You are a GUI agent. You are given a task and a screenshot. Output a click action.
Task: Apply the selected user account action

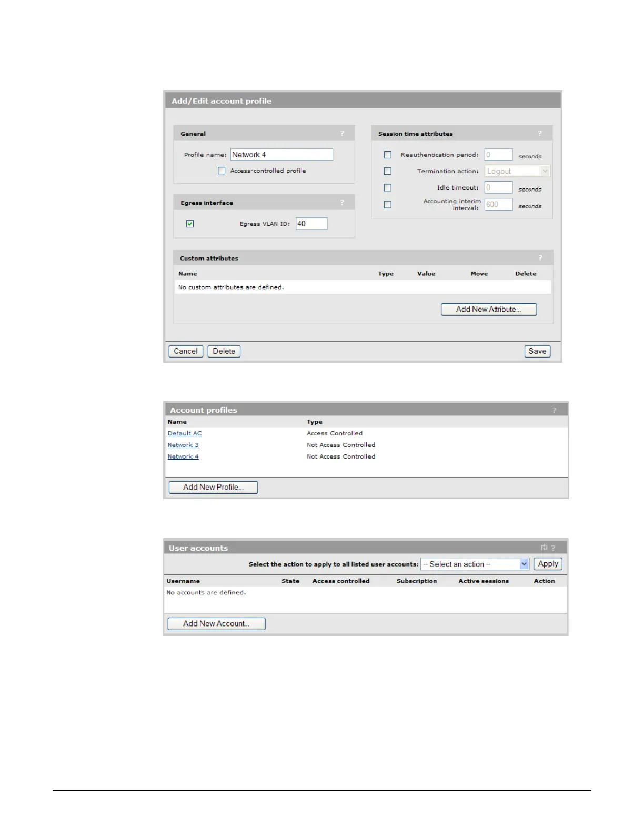point(548,564)
